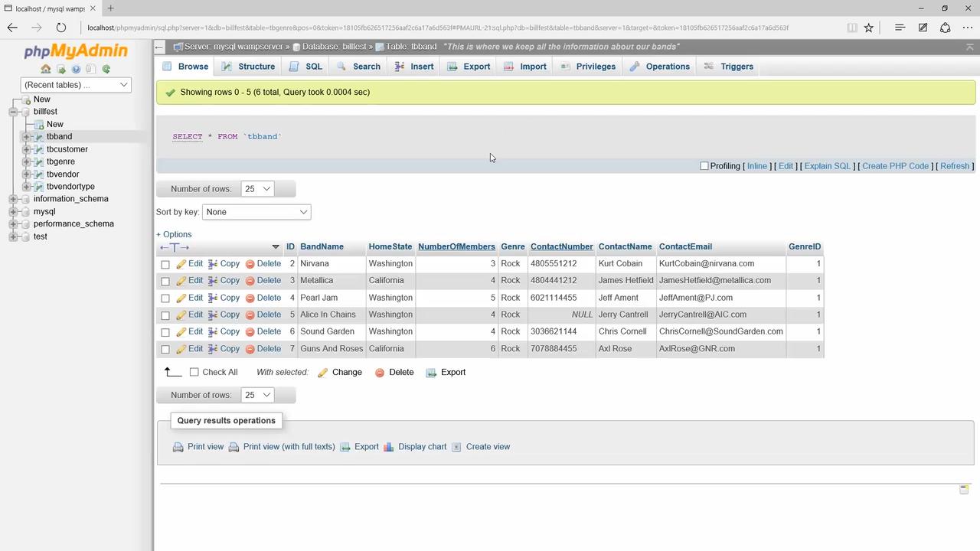Click Export in the With selected bar
Screen dimensions: 980x551
[x=446, y=372]
